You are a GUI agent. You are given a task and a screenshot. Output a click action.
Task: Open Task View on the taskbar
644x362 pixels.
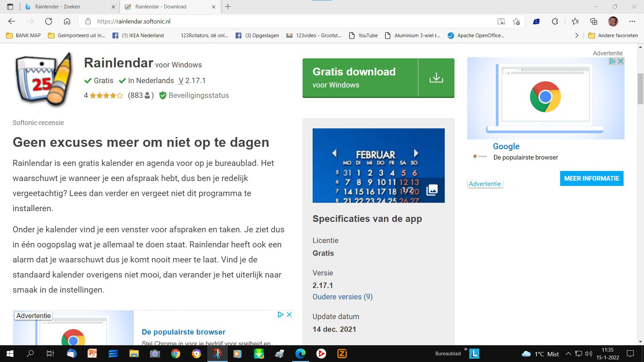pos(50,354)
